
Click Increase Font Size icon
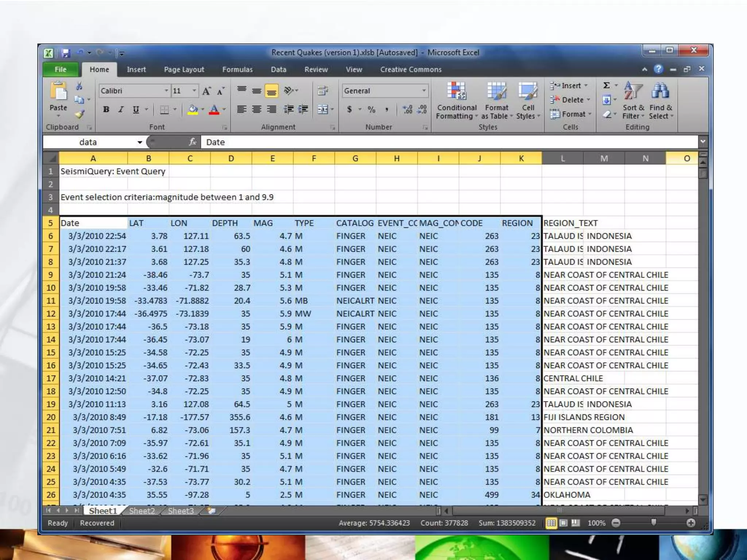coord(206,91)
